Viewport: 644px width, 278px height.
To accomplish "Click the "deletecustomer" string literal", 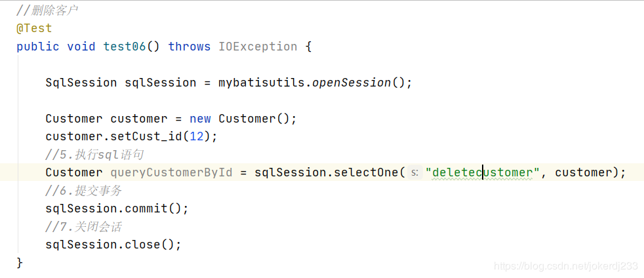I will click(483, 172).
